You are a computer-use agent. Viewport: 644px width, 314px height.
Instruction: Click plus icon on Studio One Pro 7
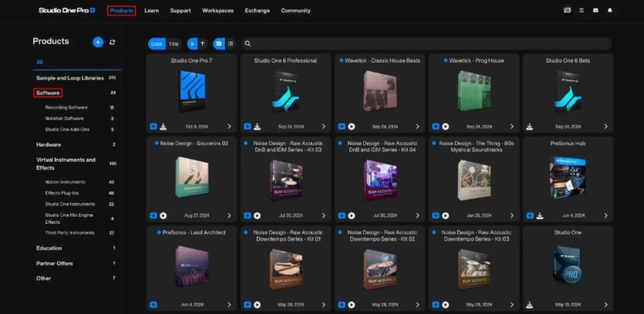[x=153, y=126]
